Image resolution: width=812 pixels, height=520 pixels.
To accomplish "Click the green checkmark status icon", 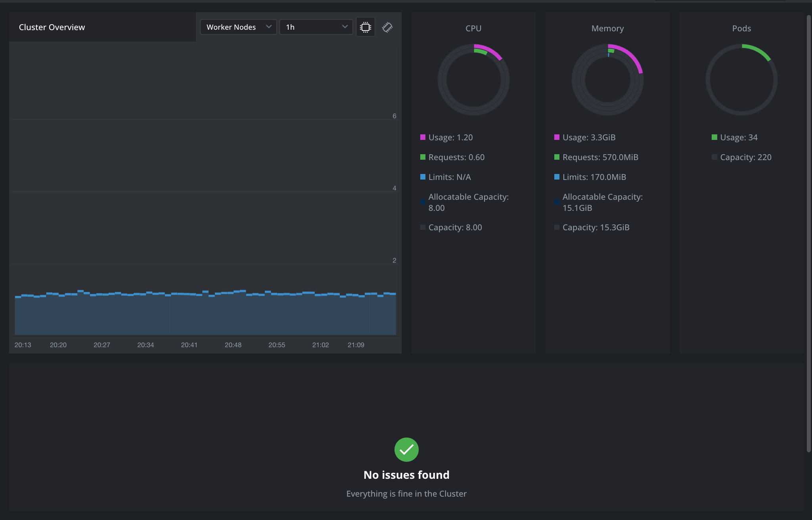I will coord(406,449).
